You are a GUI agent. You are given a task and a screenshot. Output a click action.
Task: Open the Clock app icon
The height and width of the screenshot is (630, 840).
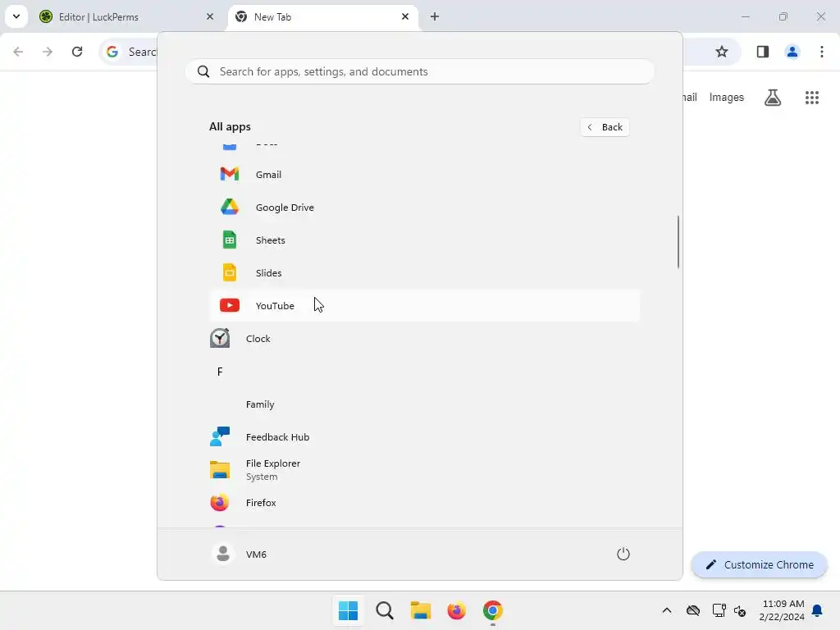[220, 338]
